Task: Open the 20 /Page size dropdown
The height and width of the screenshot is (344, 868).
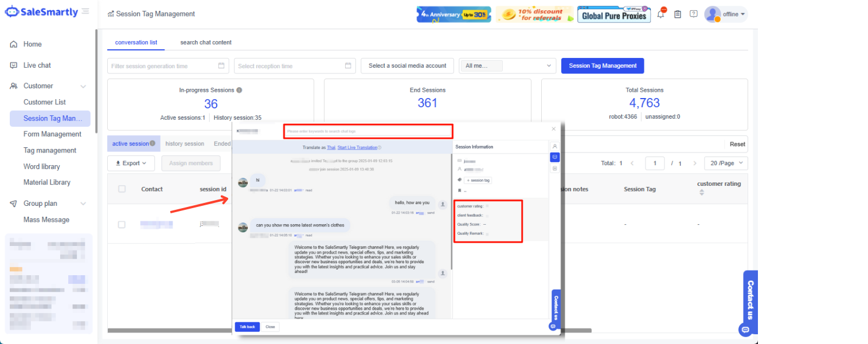Action: (x=726, y=163)
